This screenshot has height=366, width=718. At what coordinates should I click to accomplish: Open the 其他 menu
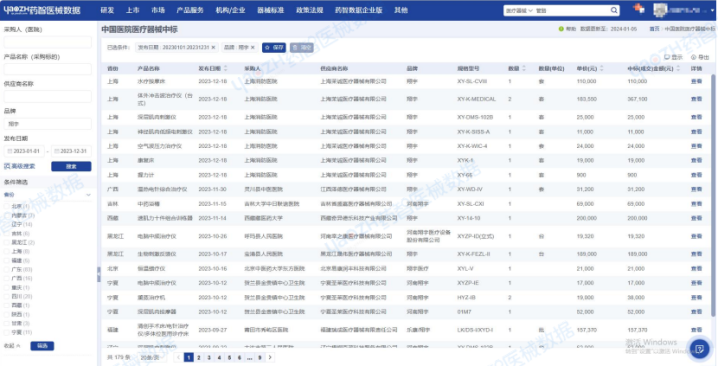point(401,10)
